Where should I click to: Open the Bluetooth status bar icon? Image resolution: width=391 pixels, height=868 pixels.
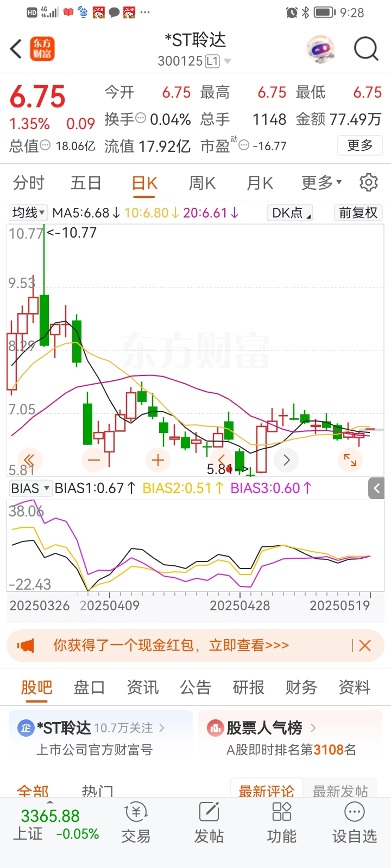305,12
